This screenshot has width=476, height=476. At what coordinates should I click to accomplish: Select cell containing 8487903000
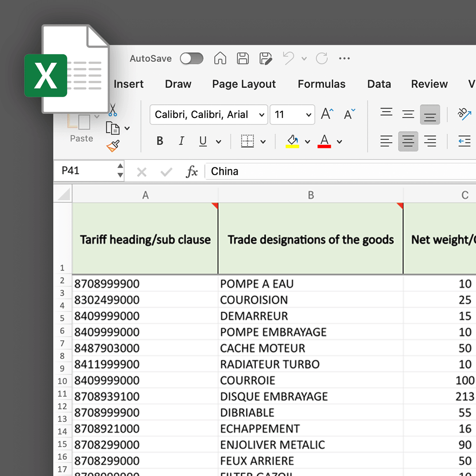[x=145, y=348]
